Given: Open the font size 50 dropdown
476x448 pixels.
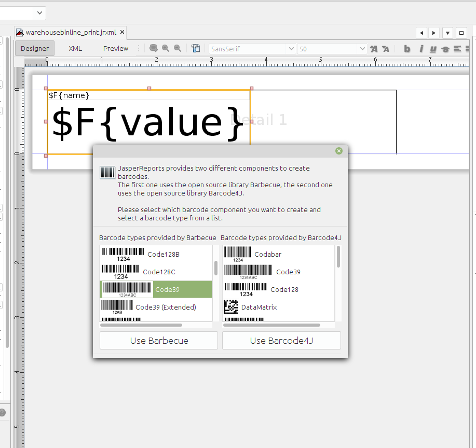Looking at the screenshot, I should [362, 49].
